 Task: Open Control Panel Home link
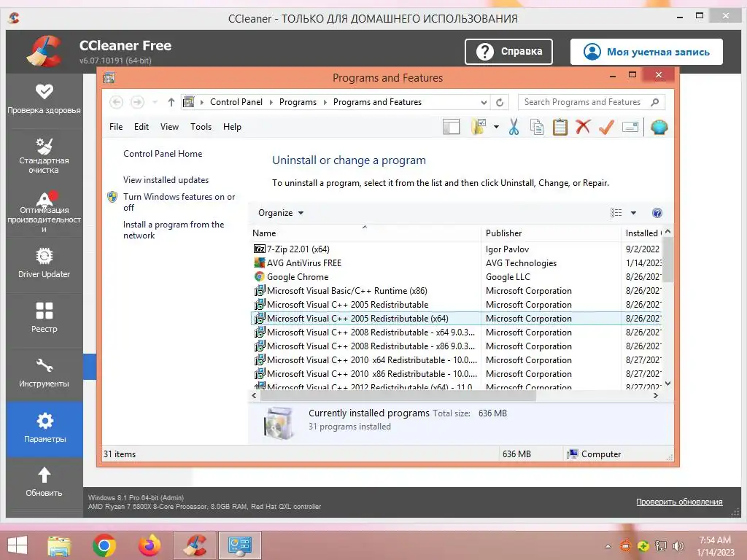(x=163, y=154)
